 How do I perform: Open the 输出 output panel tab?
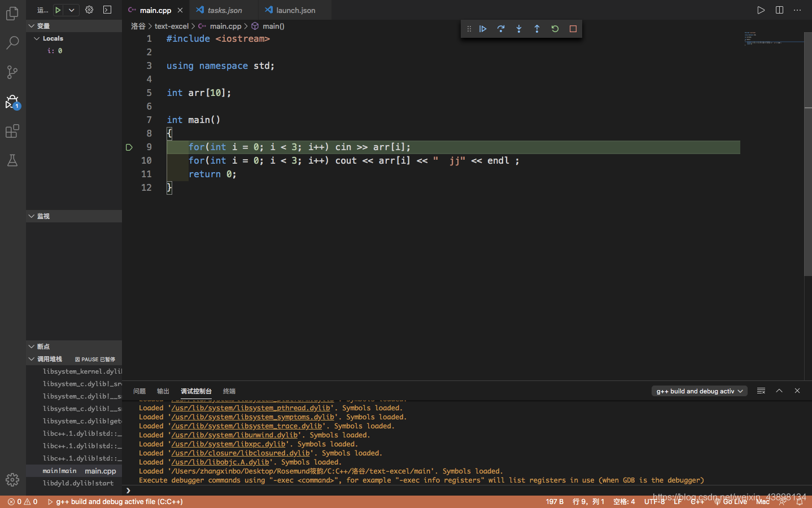163,391
